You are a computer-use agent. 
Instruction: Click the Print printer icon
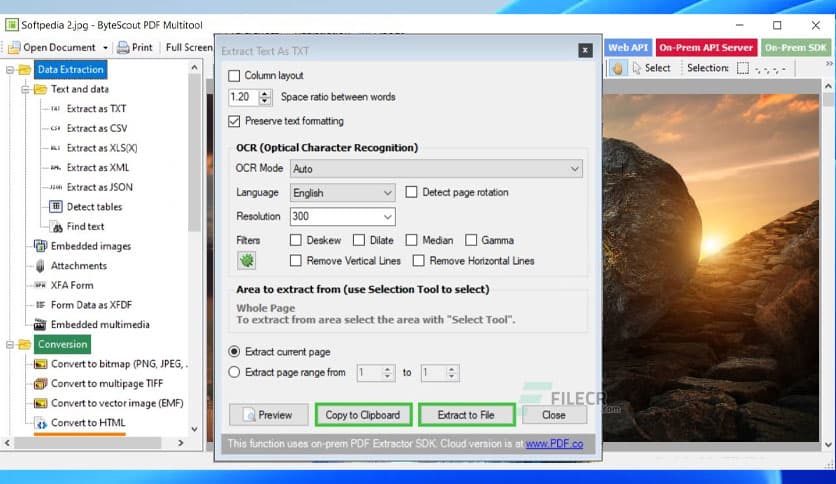[x=123, y=47]
